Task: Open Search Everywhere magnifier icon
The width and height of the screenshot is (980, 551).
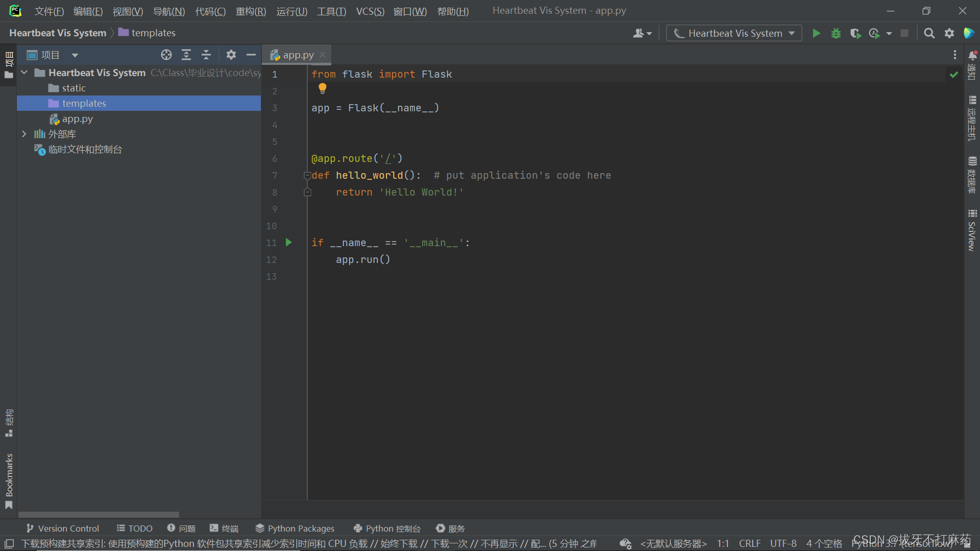Action: [x=929, y=33]
